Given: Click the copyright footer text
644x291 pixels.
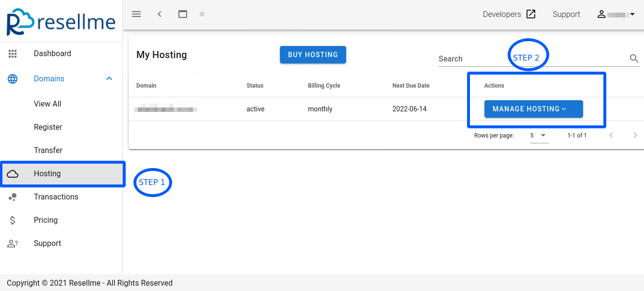Looking at the screenshot, I should click(x=89, y=283).
